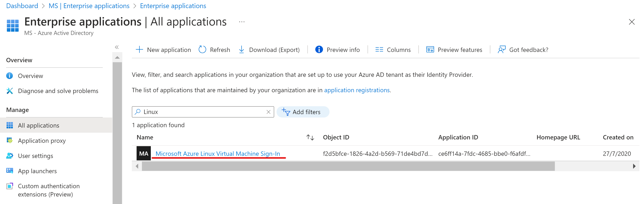Click New application button label
The width and height of the screenshot is (644, 204).
169,50
